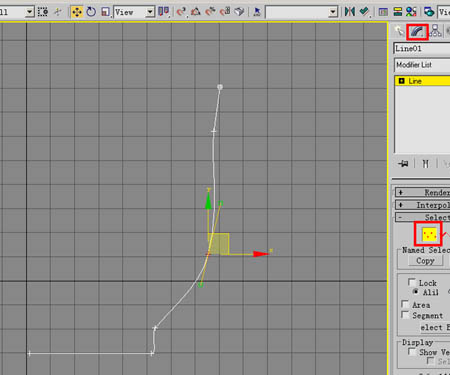Select the Vertex sub-object level button
Screen dimensions: 450x375
(429, 235)
